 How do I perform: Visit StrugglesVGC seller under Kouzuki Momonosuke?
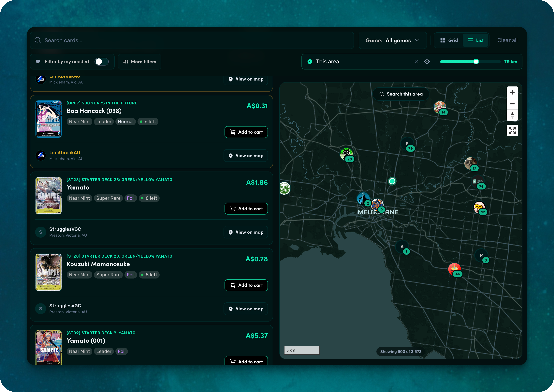tap(65, 306)
